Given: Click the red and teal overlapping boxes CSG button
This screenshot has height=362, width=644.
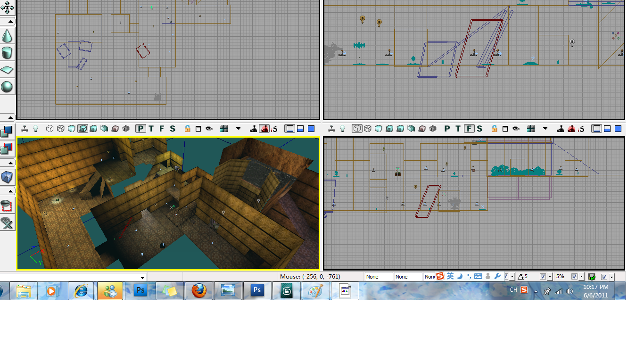Looking at the screenshot, I should (x=7, y=148).
